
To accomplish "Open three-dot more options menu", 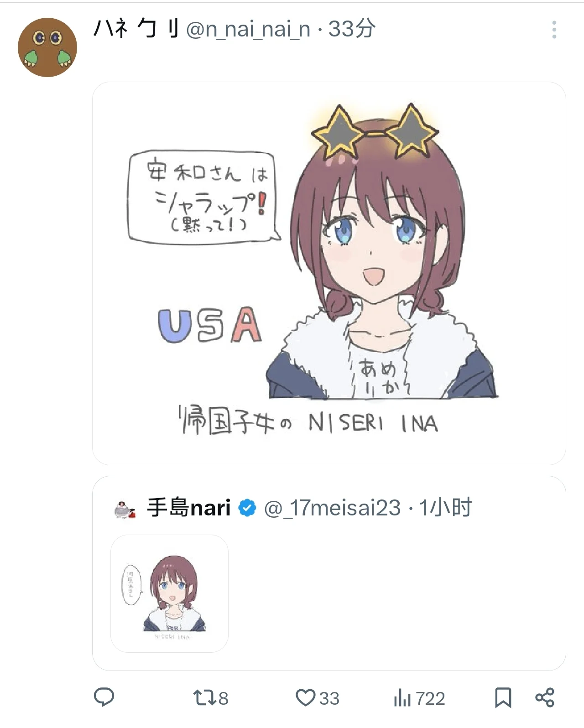I will tap(554, 30).
